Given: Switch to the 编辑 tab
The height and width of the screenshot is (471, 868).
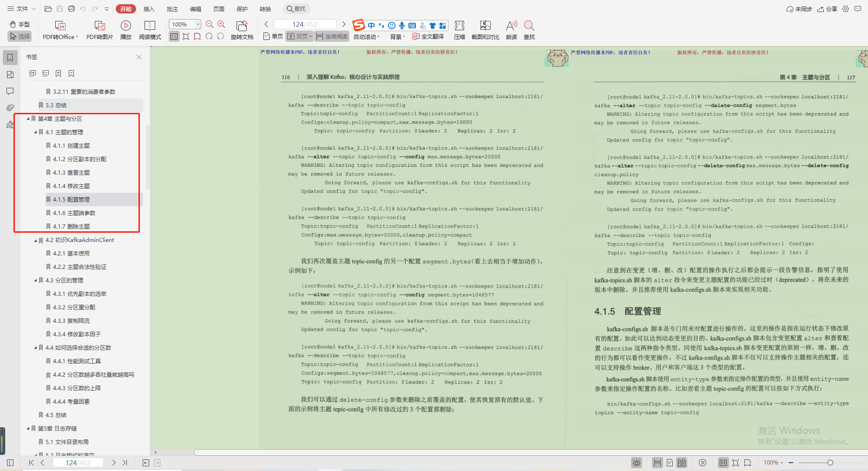Looking at the screenshot, I should pos(196,9).
